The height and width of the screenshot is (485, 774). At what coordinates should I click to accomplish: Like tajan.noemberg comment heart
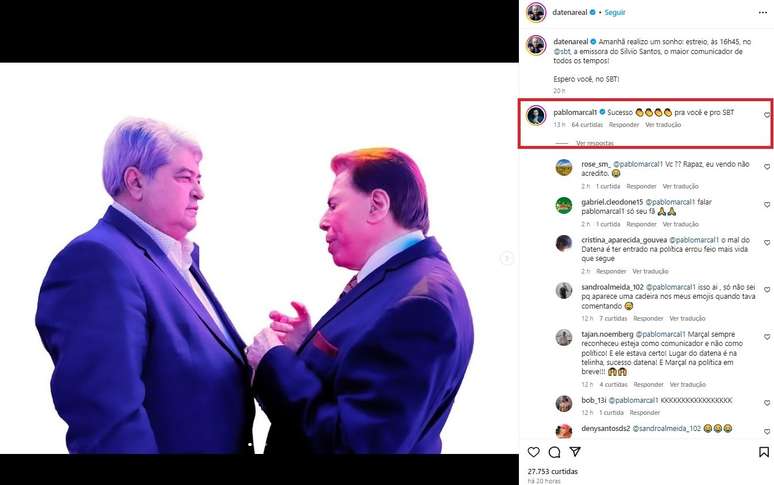[767, 337]
